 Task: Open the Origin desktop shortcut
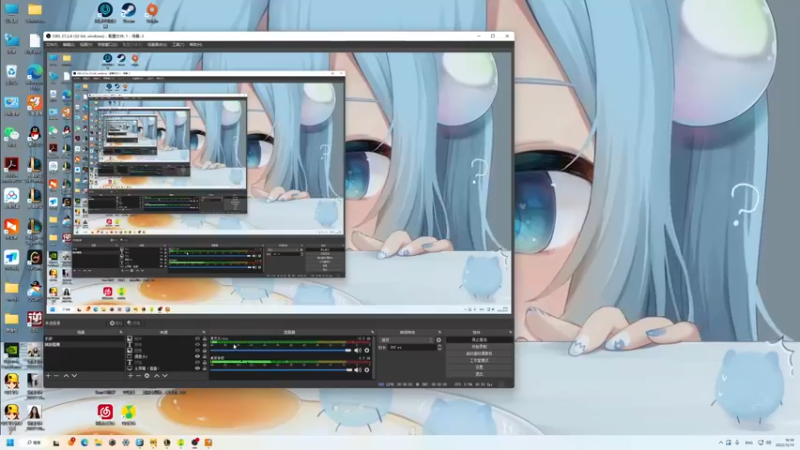[x=152, y=13]
